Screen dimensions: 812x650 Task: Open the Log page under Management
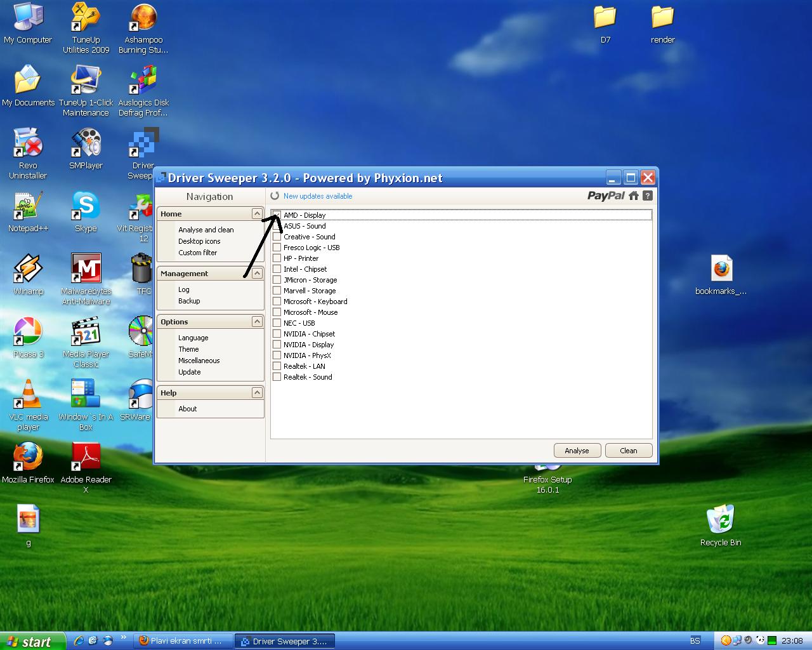[184, 289]
